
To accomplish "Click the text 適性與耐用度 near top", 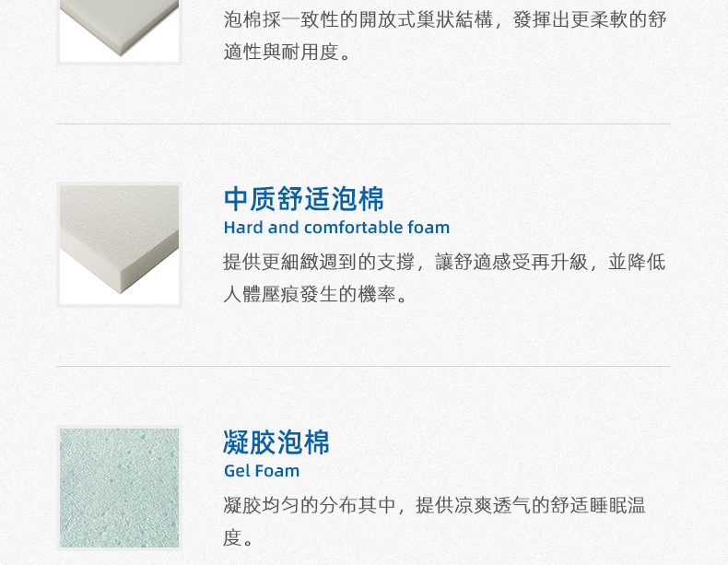I will [287, 52].
